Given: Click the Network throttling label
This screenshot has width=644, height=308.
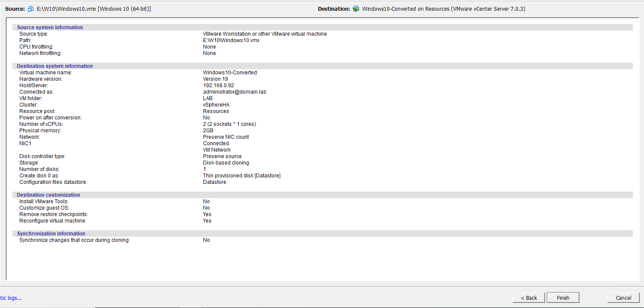Looking at the screenshot, I should [40, 53].
